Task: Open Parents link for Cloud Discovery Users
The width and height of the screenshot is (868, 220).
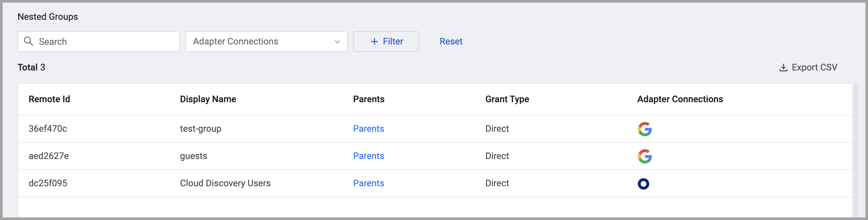Action: tap(368, 183)
